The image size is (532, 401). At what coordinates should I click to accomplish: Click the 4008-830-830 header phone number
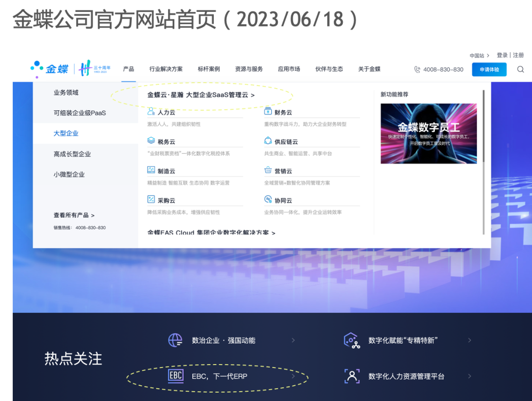tap(443, 69)
